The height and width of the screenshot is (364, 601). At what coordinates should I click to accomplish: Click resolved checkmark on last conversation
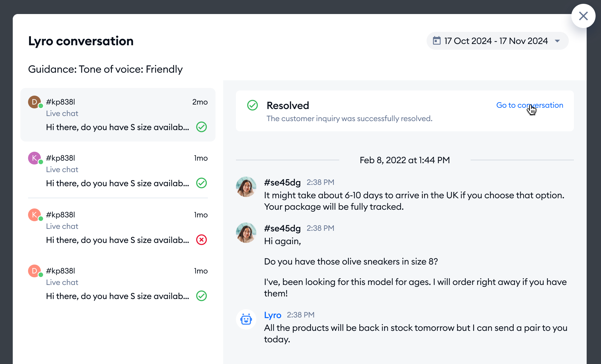pyautogui.click(x=202, y=296)
